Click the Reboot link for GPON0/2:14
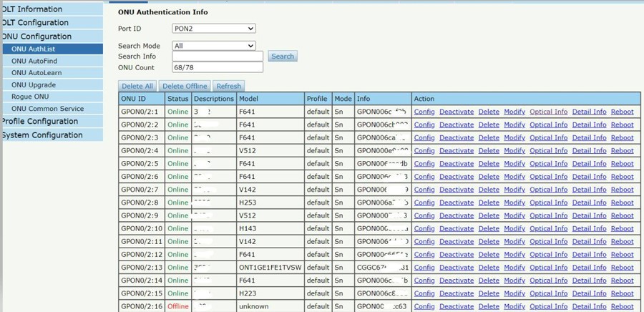The image size is (644, 312). pos(623,281)
